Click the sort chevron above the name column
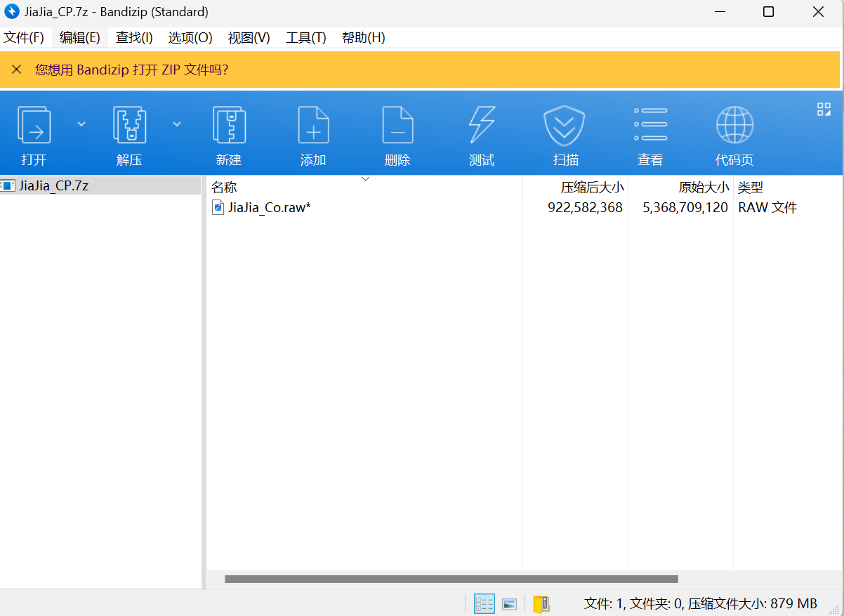This screenshot has width=844, height=616. pyautogui.click(x=365, y=179)
